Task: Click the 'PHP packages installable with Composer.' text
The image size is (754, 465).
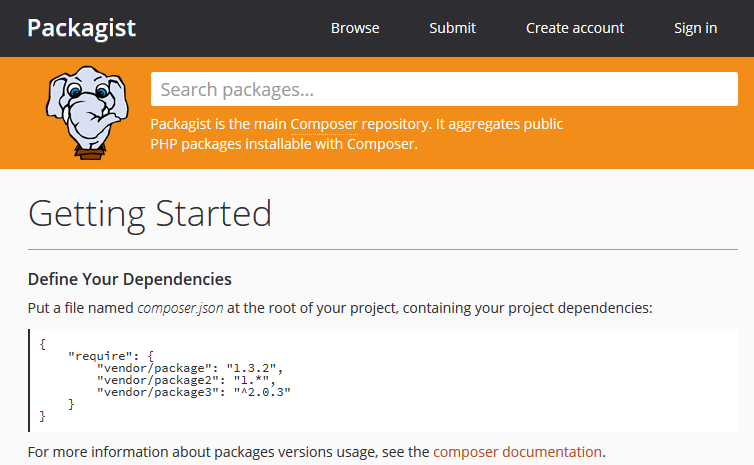Action: (284, 144)
